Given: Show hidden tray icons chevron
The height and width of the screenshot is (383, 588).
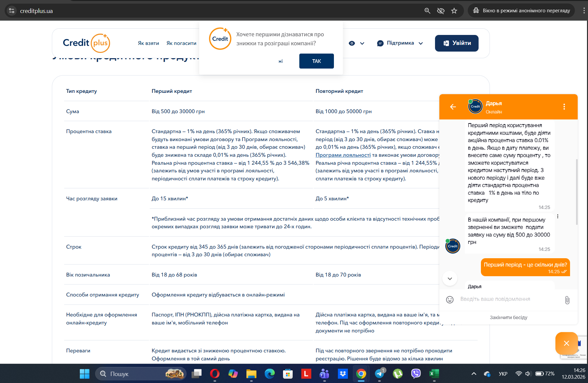Looking at the screenshot, I should click(x=474, y=374).
